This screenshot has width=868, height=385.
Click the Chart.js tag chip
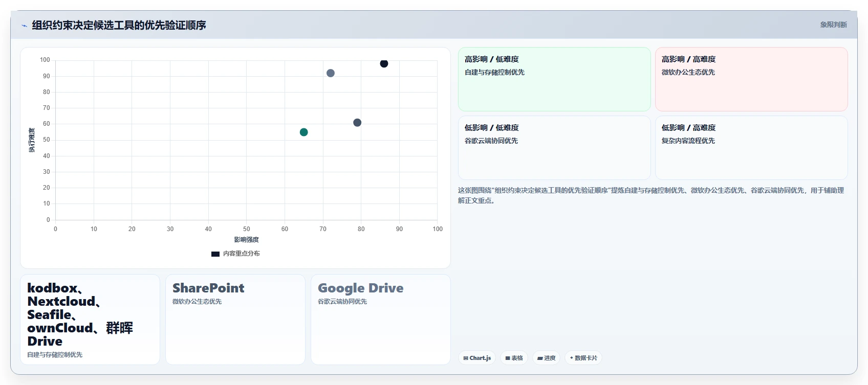point(477,358)
